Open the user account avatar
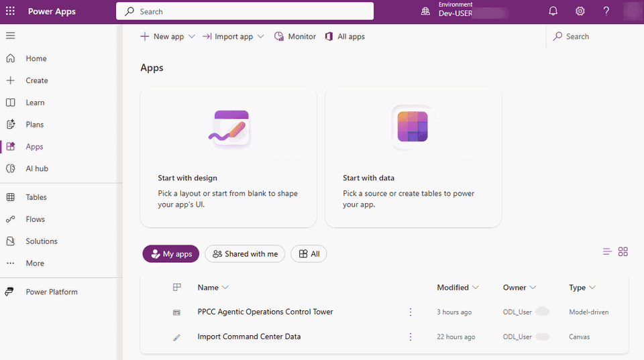The image size is (644, 360). click(632, 11)
